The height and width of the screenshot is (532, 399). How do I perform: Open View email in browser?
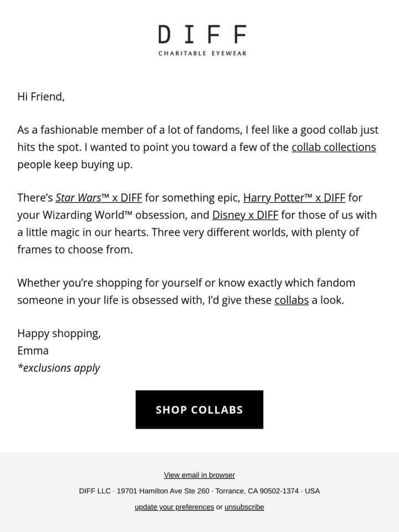(x=199, y=475)
